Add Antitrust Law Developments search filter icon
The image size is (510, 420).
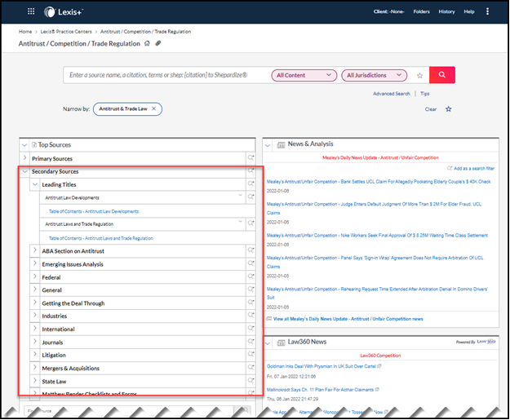(251, 197)
